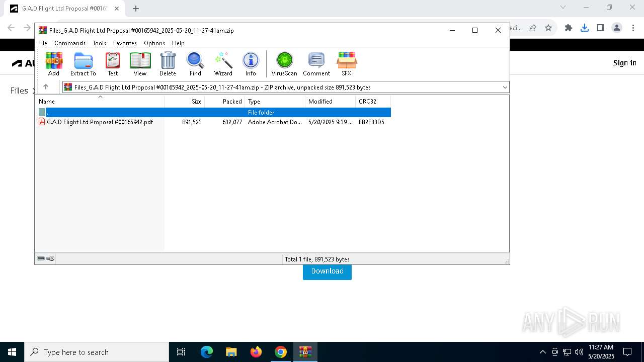Click the Delete trash icon

[168, 64]
